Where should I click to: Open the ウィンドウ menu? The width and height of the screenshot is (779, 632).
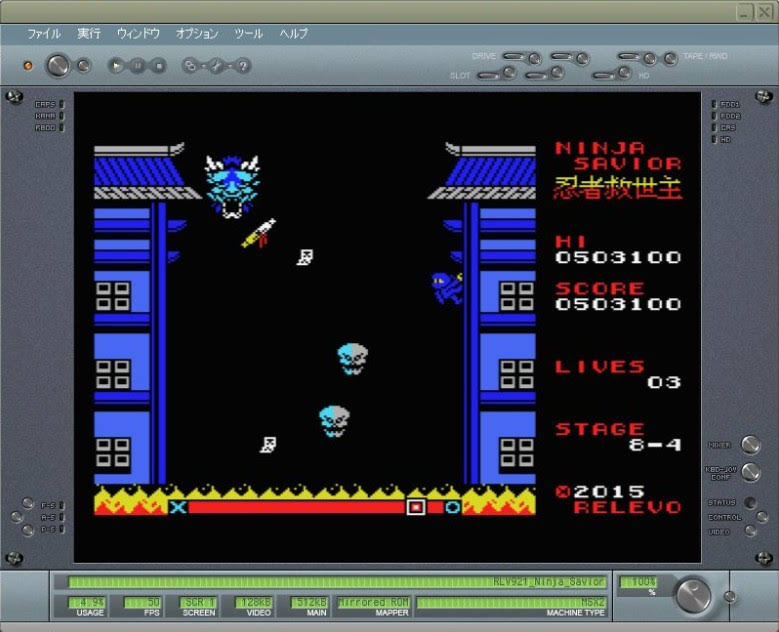138,34
